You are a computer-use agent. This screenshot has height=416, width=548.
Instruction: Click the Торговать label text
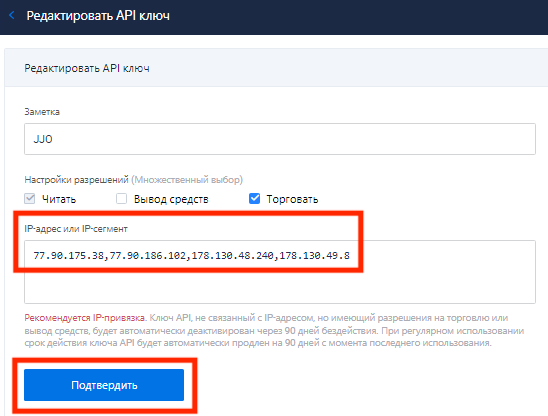coord(292,199)
